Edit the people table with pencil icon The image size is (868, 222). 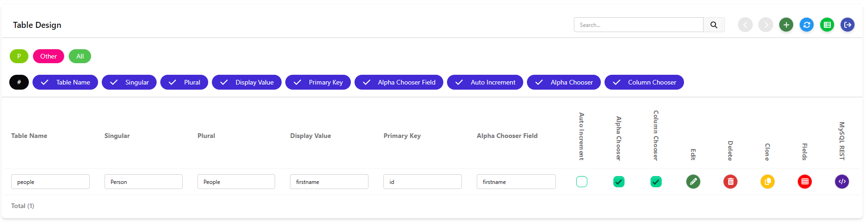(x=693, y=182)
